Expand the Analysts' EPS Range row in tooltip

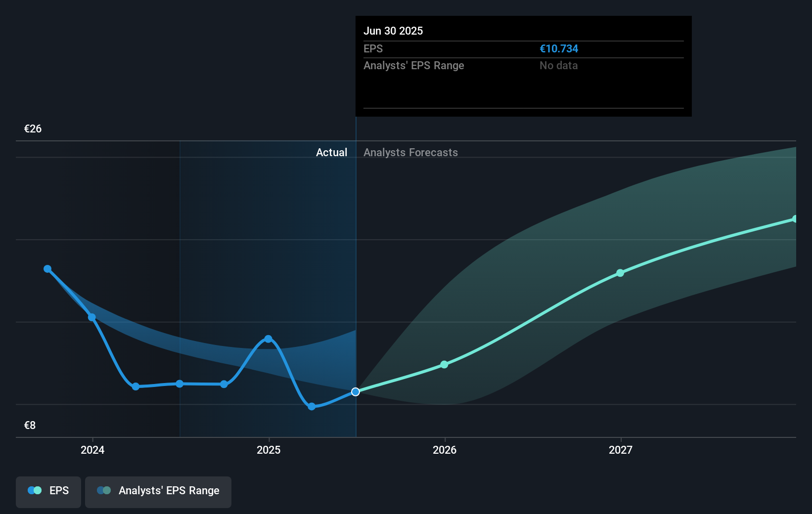(x=414, y=65)
